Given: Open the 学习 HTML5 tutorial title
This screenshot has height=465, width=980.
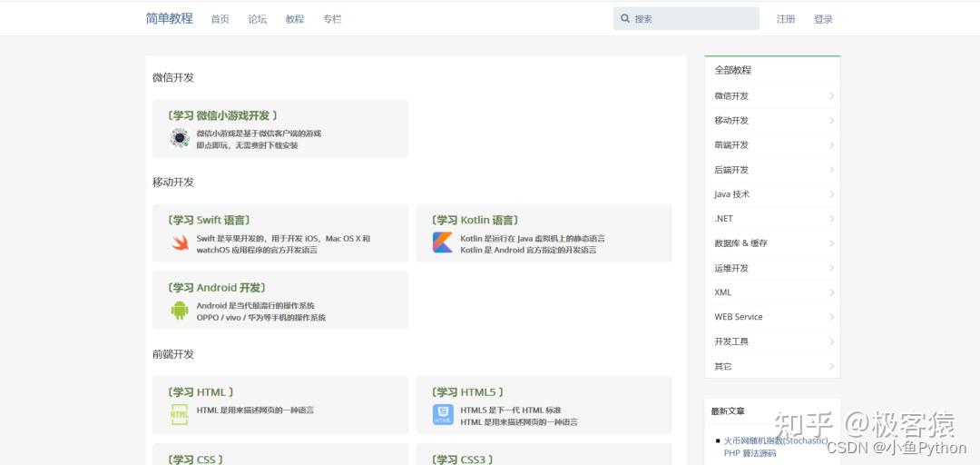Looking at the screenshot, I should click(x=467, y=392).
